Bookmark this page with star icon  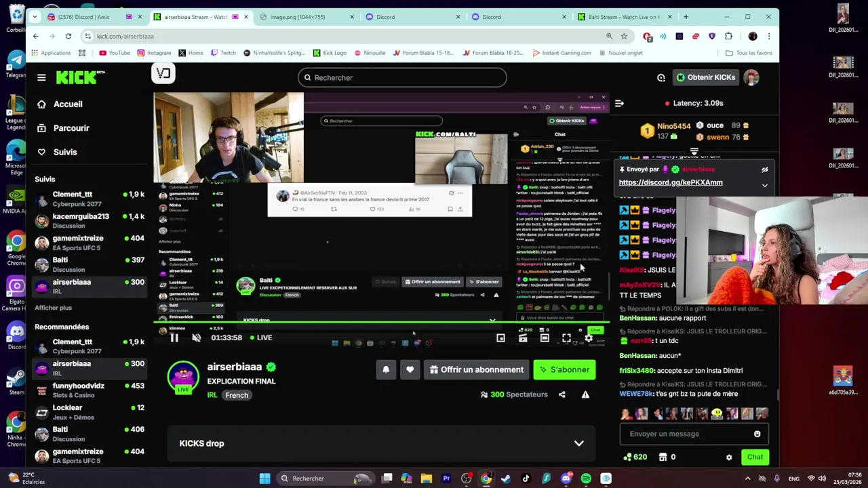624,36
